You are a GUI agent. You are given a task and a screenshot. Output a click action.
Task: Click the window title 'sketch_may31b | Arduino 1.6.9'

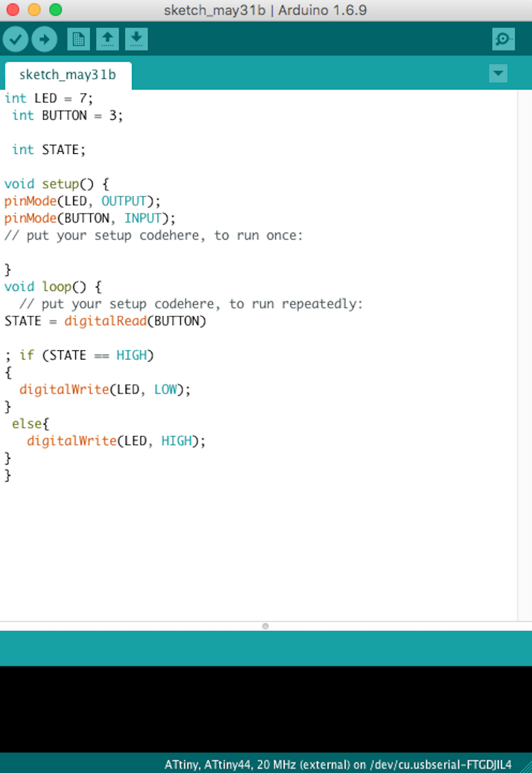[265, 10]
